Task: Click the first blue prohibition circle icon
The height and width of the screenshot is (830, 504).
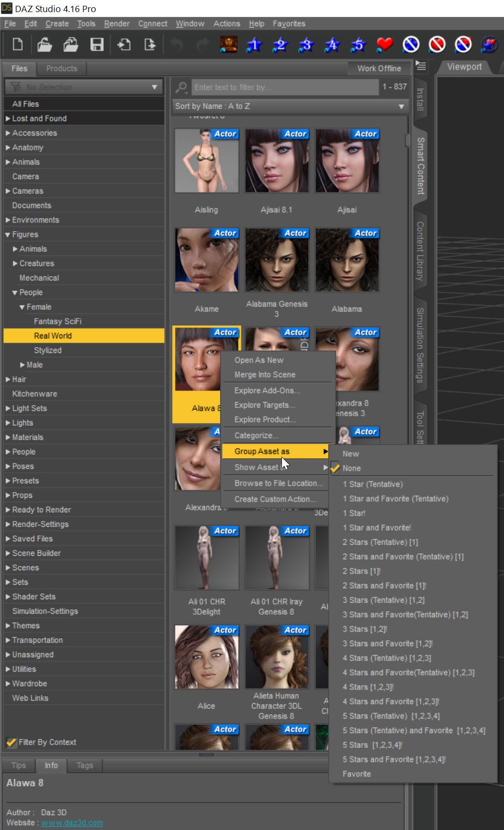Action: [x=411, y=45]
